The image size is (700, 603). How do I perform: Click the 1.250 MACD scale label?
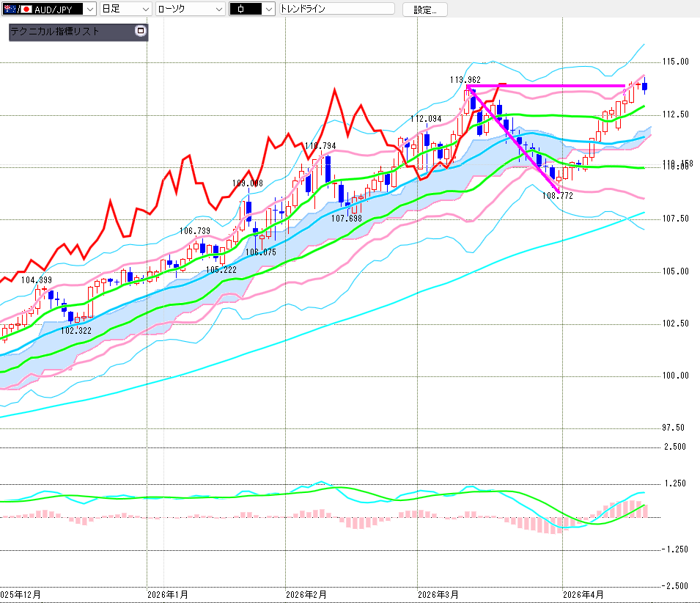[674, 484]
